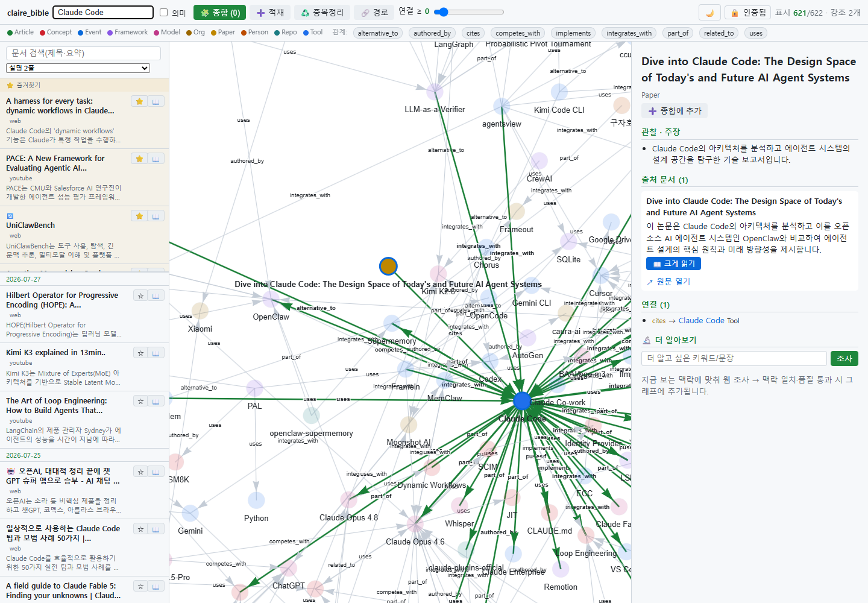Toggle Person node type filter
868x603 pixels.
coord(254,33)
